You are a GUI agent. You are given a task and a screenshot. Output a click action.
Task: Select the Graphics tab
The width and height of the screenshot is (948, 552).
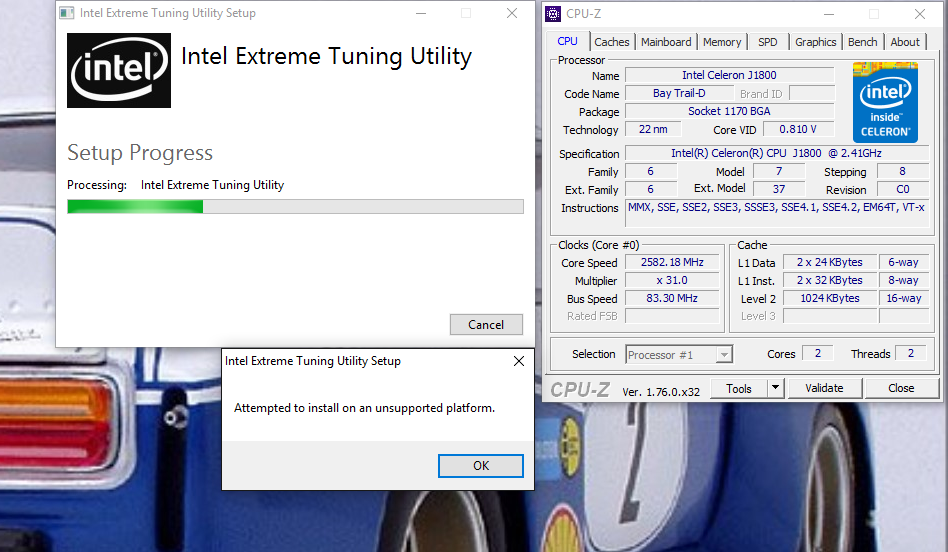click(x=816, y=42)
